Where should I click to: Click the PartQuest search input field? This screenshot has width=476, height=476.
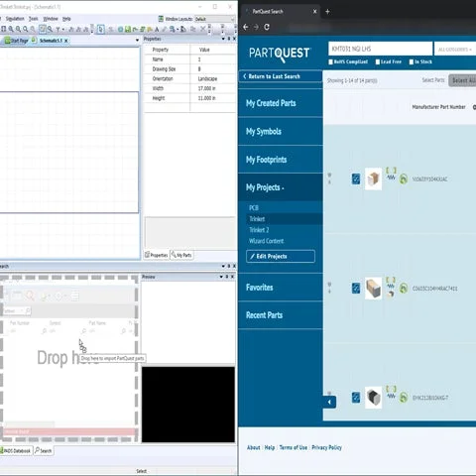click(x=380, y=49)
